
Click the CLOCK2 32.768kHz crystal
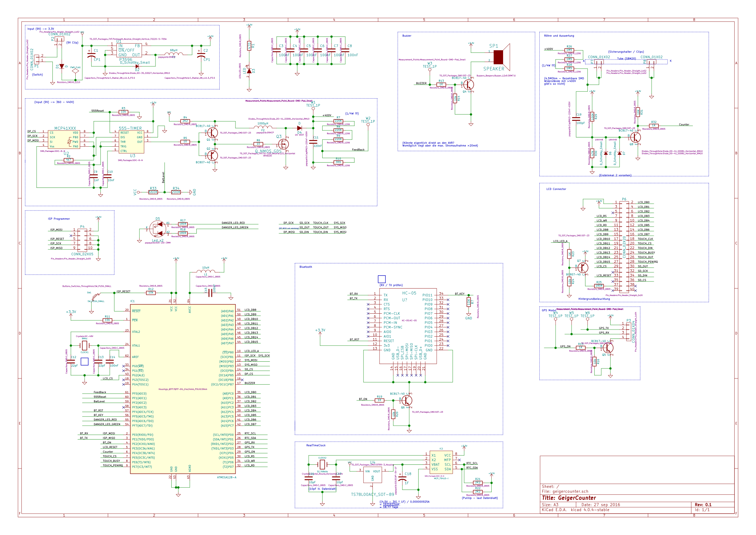[x=322, y=465]
